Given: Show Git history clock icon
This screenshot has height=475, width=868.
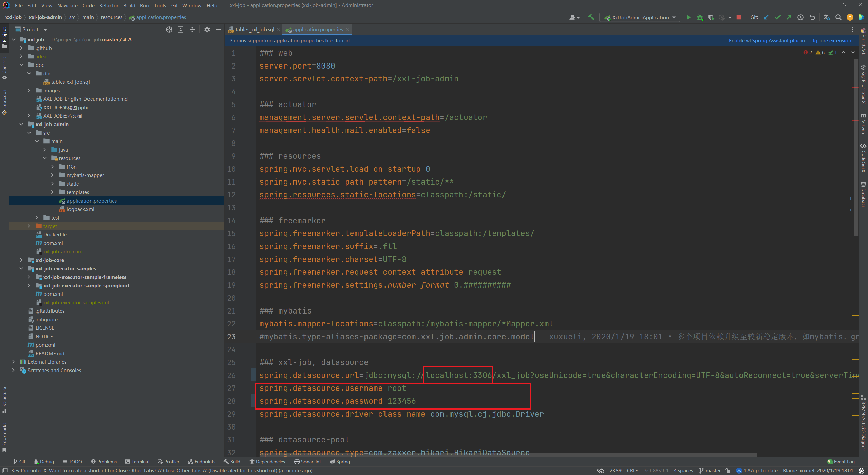Looking at the screenshot, I should tap(801, 17).
